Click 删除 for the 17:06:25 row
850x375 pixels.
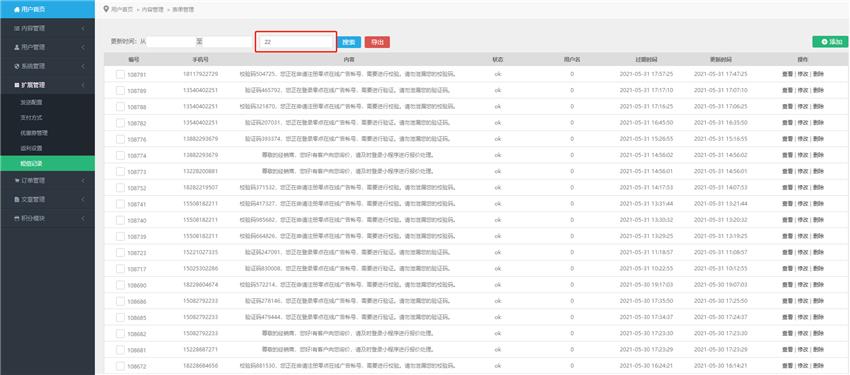(x=818, y=106)
